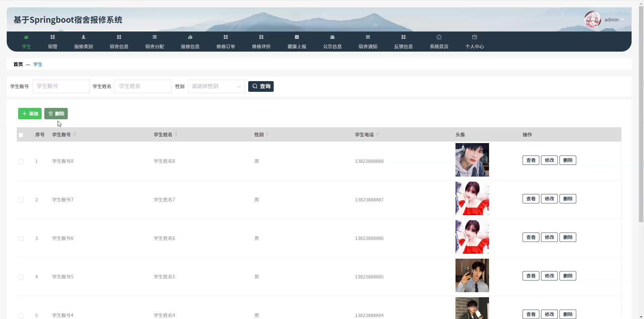Screen dimensions: 644x319
Task: Check the row for 学生账号8
Action: 21,162
